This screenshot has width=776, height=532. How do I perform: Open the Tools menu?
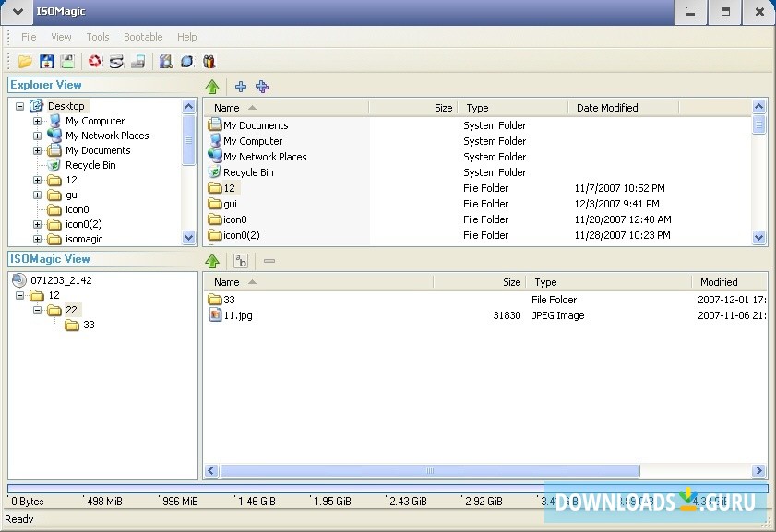coord(98,37)
